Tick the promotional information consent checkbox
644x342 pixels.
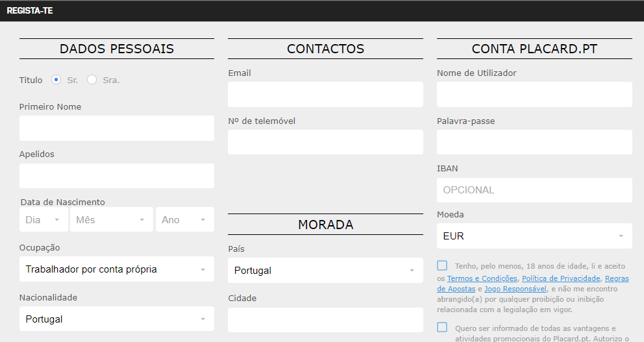(x=442, y=327)
